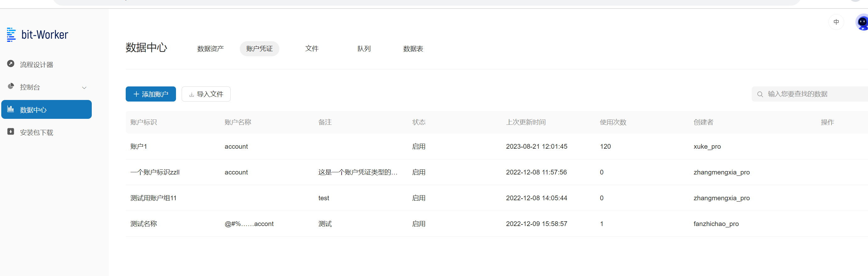The image size is (868, 276).
Task: Select the 账户凭证 tab
Action: point(259,49)
